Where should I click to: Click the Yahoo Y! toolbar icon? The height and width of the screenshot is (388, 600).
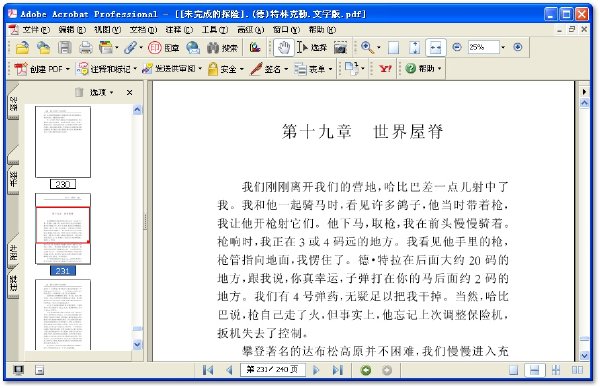click(385, 69)
